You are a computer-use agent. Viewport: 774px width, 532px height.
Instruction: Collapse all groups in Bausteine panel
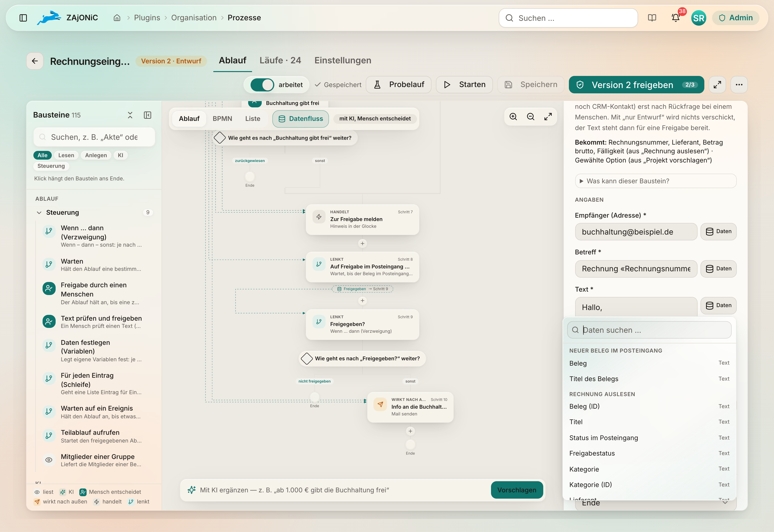[130, 115]
